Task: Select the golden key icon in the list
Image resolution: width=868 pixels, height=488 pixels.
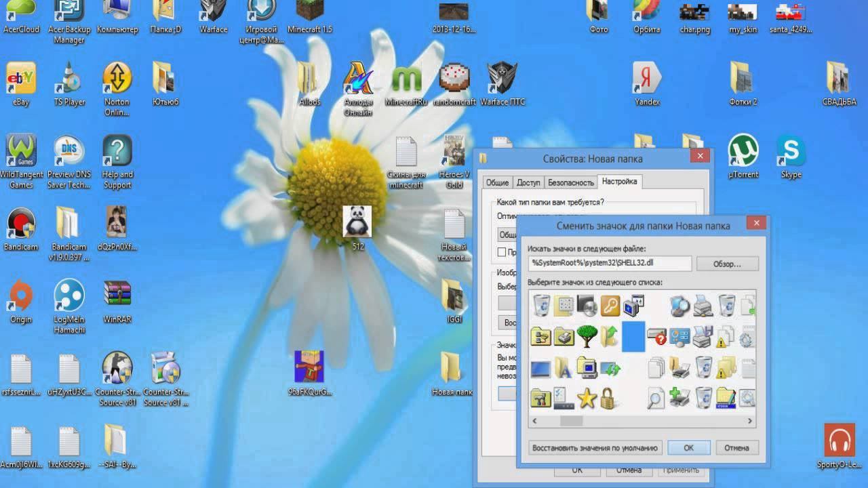Action: [610, 306]
